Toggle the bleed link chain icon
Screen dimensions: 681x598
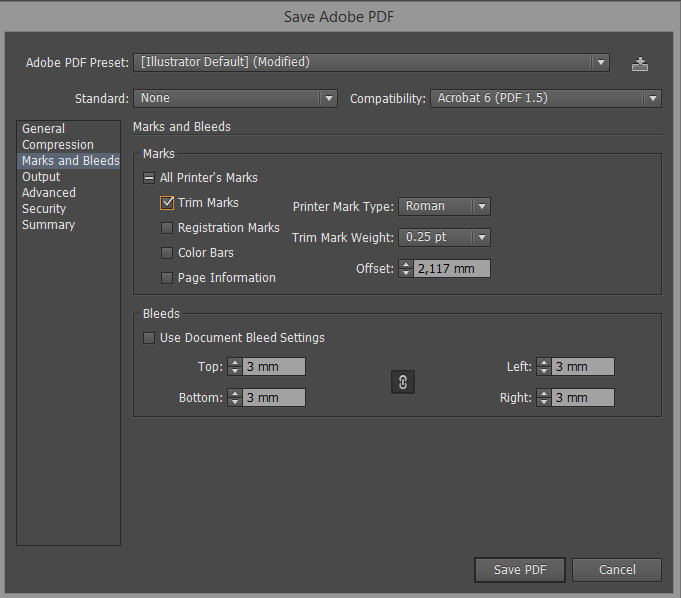pyautogui.click(x=403, y=382)
